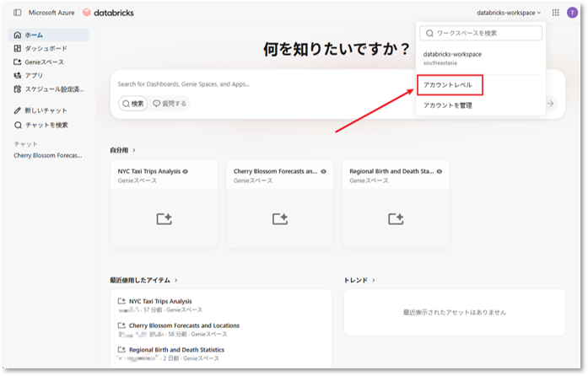The image size is (588, 376).
Task: Click eye icon on Cherry Blossom card
Action: 324,171
